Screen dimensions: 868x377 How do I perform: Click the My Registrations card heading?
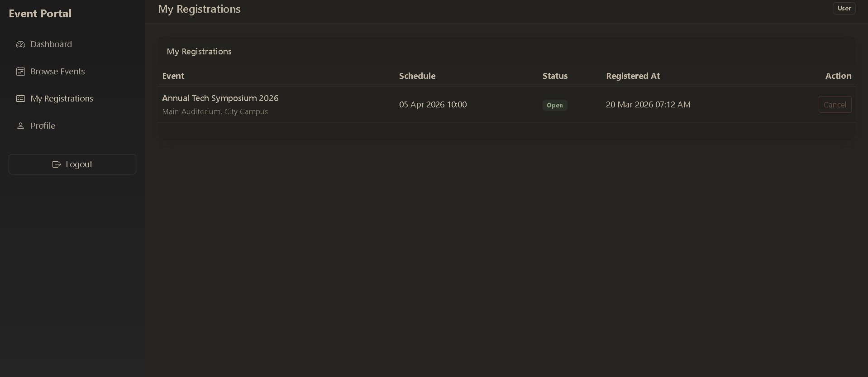(x=199, y=52)
